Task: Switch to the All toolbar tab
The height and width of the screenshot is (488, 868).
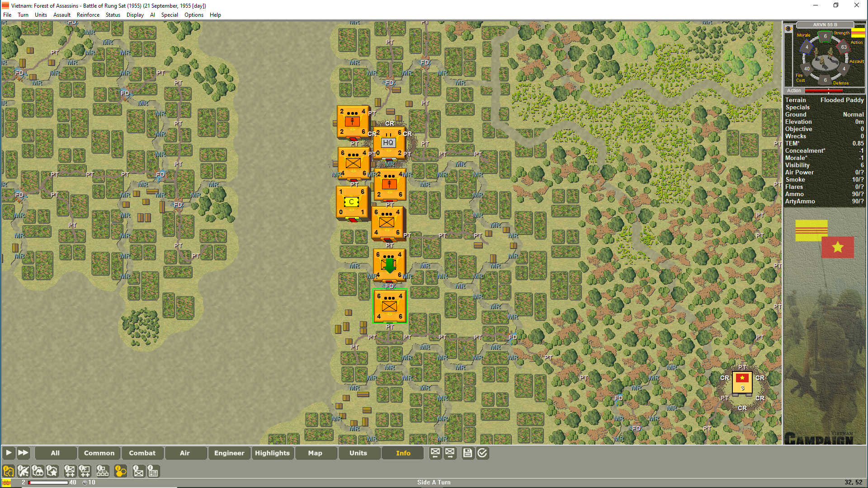Action: (x=55, y=453)
